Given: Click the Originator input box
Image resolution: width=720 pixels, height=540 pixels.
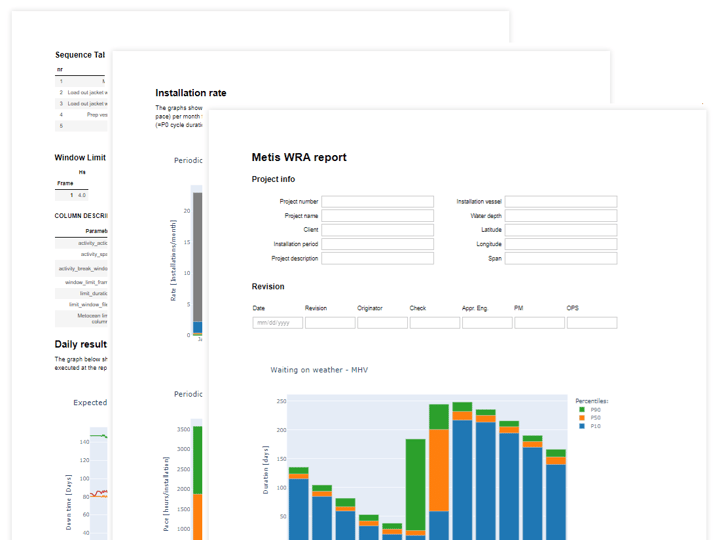Looking at the screenshot, I should [382, 323].
